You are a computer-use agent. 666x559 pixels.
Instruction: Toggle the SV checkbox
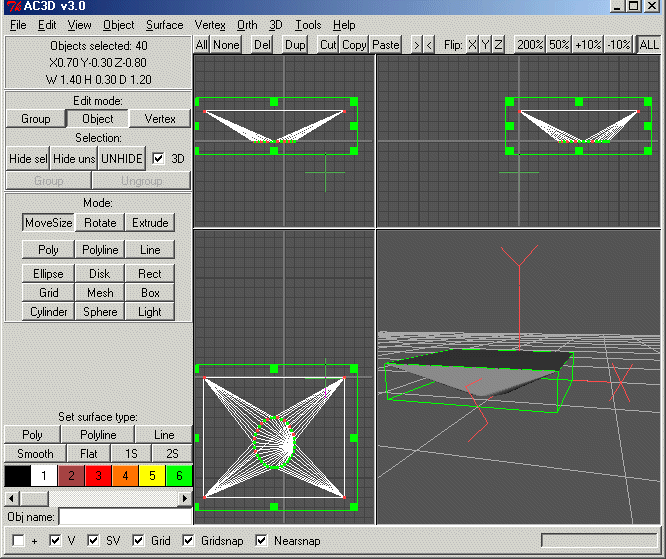click(x=94, y=541)
